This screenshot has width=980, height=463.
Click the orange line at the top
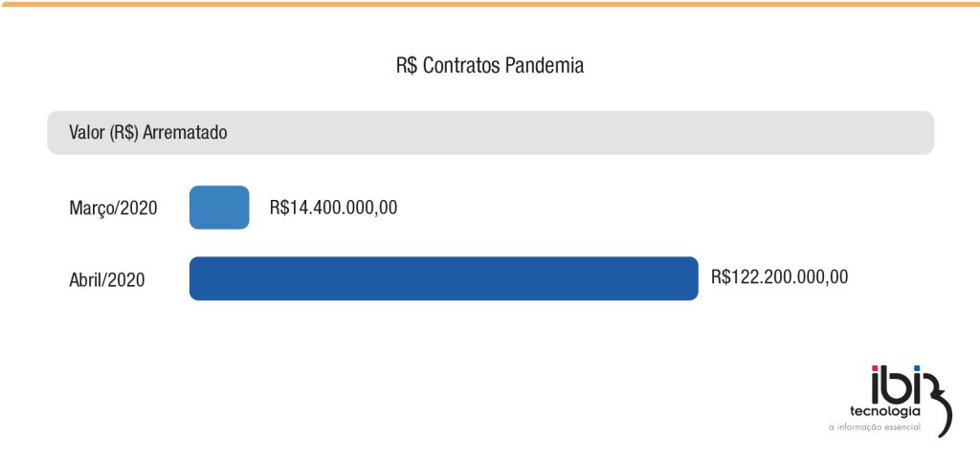(490, 4)
